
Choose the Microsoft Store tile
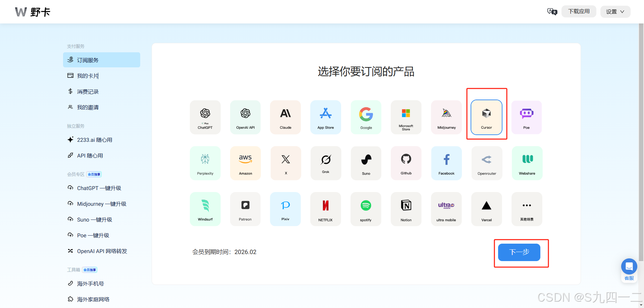[406, 117]
